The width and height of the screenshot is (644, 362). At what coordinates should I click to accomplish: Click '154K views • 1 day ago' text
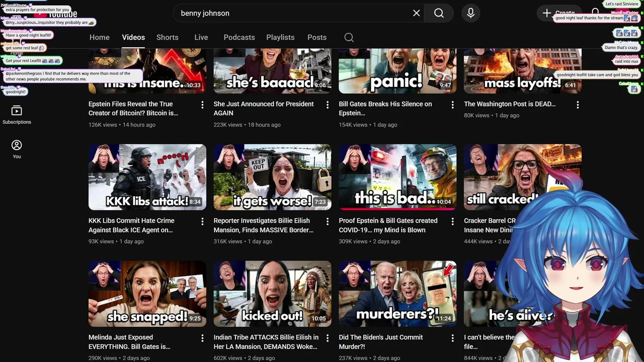[x=368, y=125]
